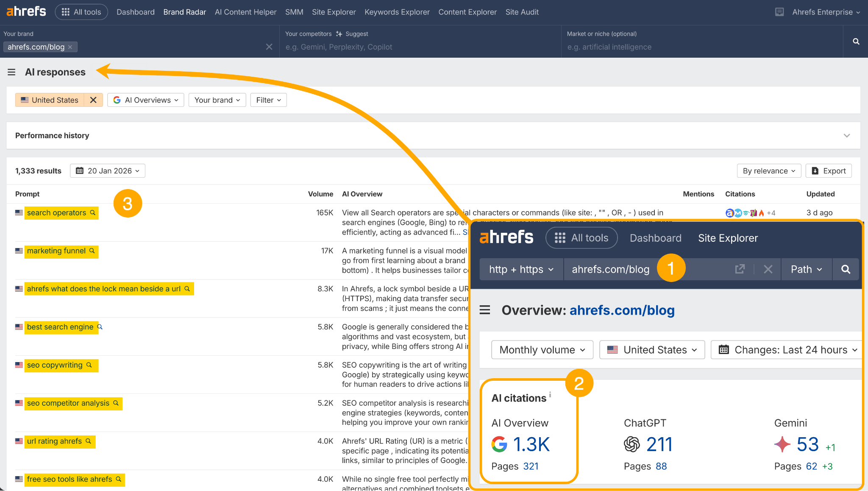Click the Gemini star icon in AI citations
Viewport: 868px width, 491px height.
tap(782, 444)
